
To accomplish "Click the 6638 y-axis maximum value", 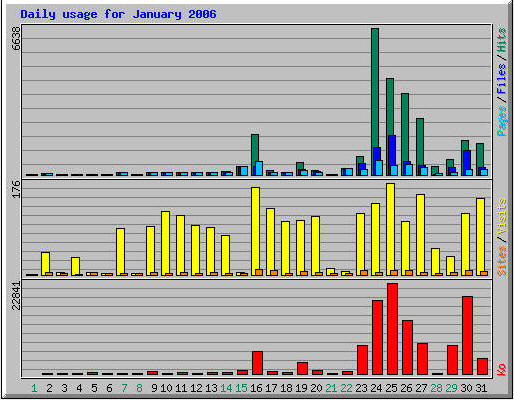I will pos(16,38).
